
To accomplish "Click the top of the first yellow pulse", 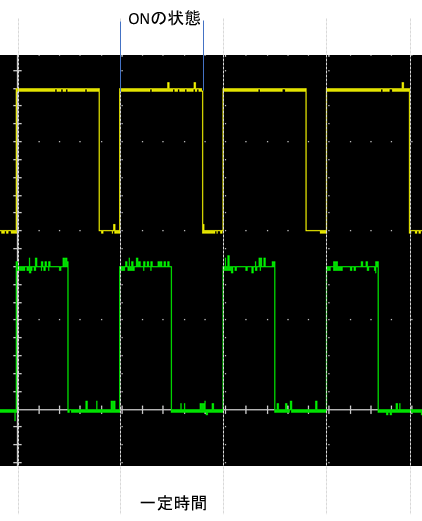I will coord(58,90).
